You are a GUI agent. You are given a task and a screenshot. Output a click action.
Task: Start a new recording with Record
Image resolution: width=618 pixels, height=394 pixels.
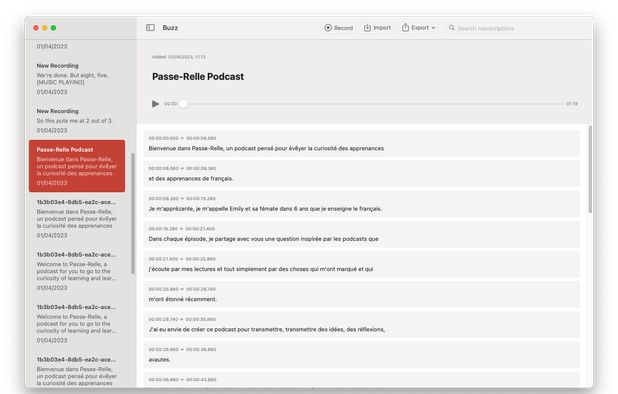pos(339,28)
